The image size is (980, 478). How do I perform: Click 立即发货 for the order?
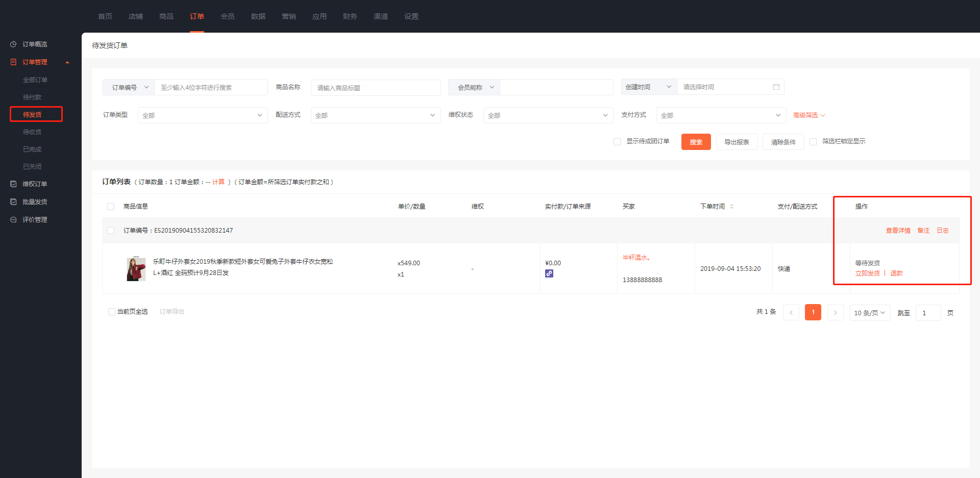coord(868,273)
